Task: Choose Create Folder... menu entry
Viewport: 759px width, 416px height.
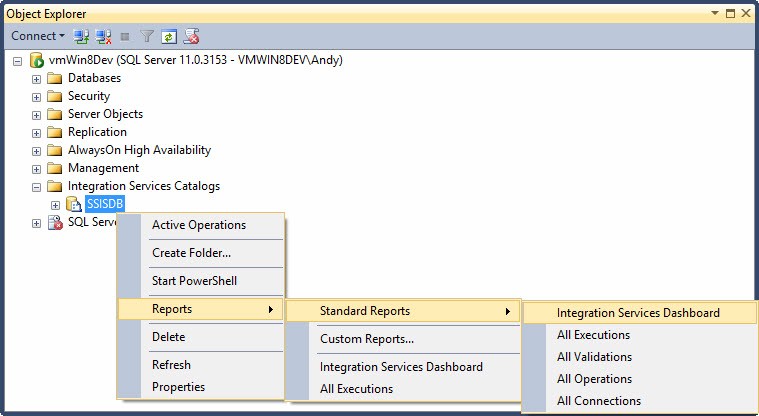Action: (x=191, y=253)
